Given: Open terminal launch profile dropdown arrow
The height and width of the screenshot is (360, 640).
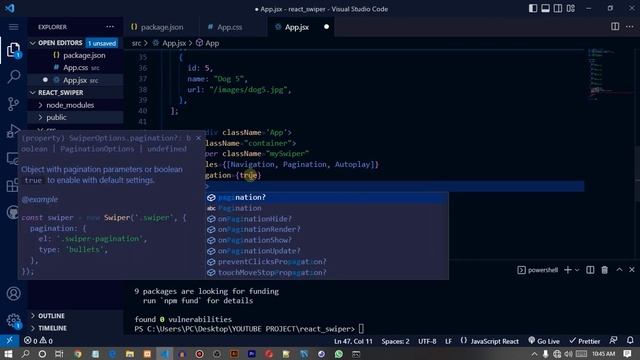Looking at the screenshot, I should pos(577,270).
